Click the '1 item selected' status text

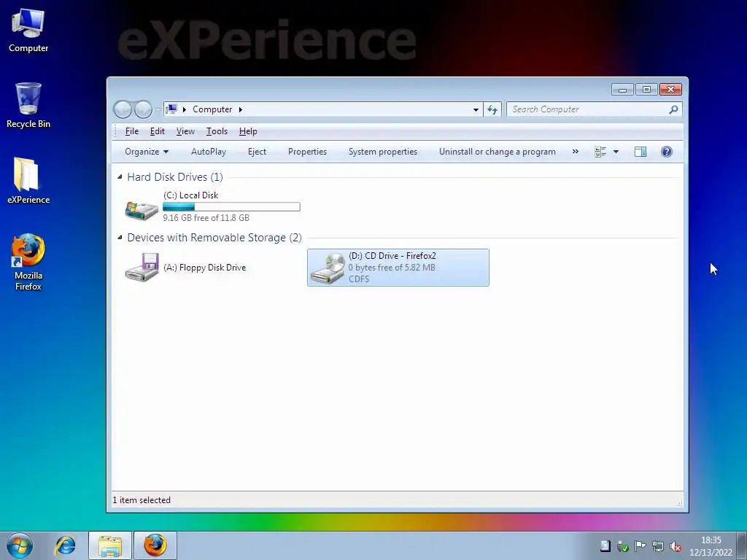coord(142,500)
